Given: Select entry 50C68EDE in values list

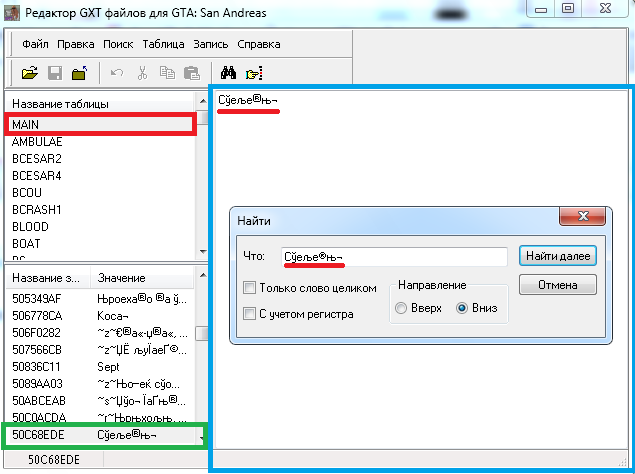Looking at the screenshot, I should coord(36,436).
